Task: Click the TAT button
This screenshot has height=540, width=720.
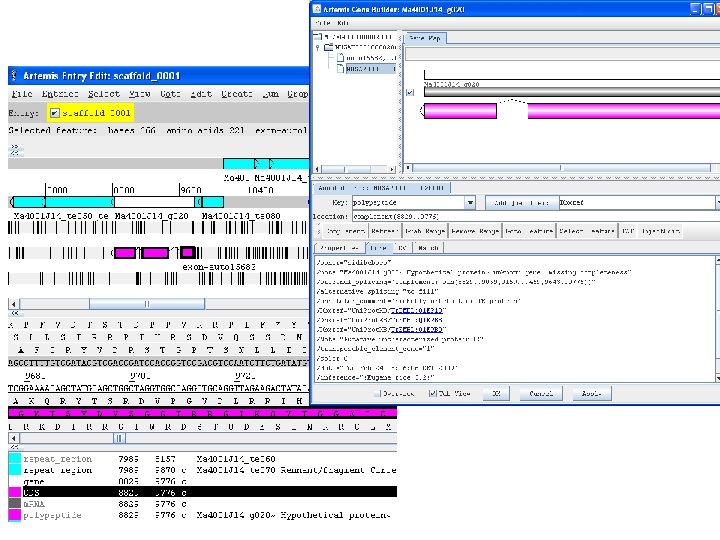Action: (x=628, y=231)
